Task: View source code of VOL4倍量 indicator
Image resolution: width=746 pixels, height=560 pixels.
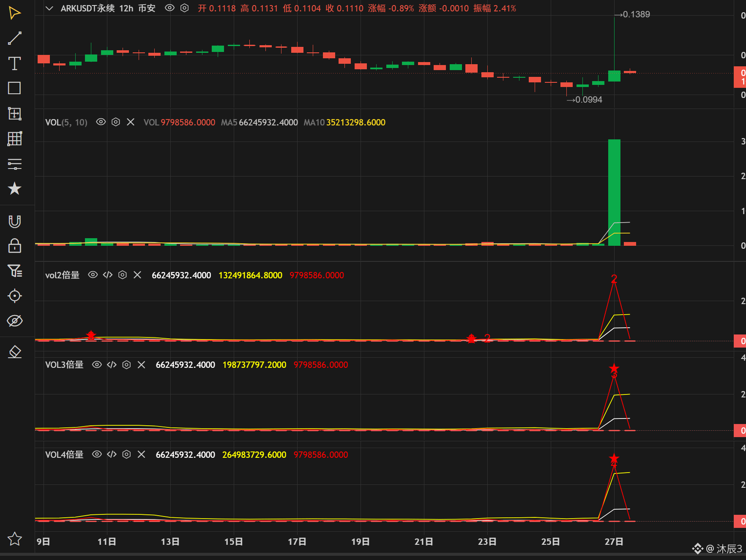Action: [112, 454]
